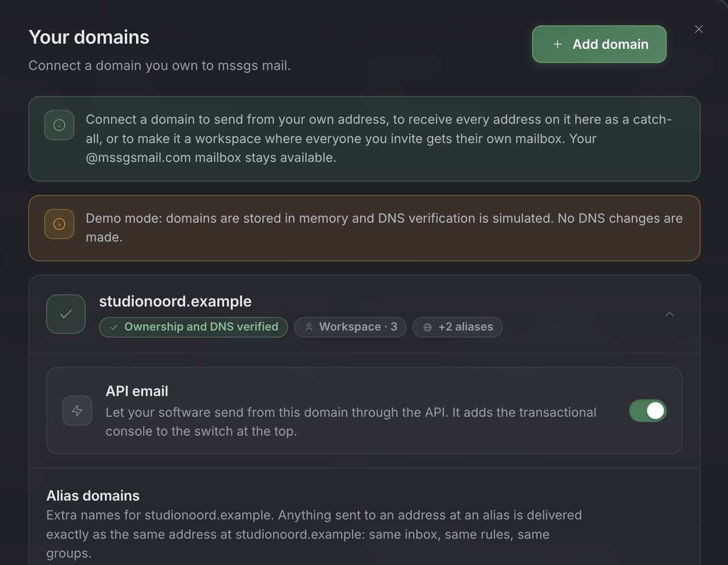Collapse the studionoord.example domain card
The image size is (728, 565).
click(x=670, y=314)
